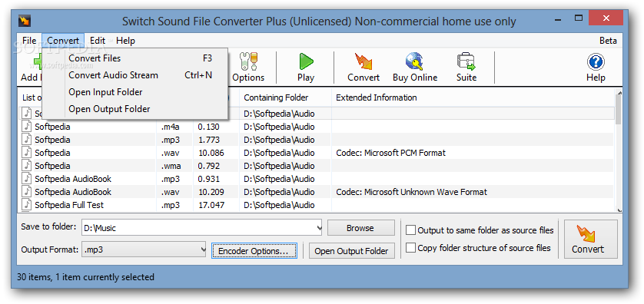Click the large Convert button at bottom right
The image size is (644, 304).
[x=590, y=240]
